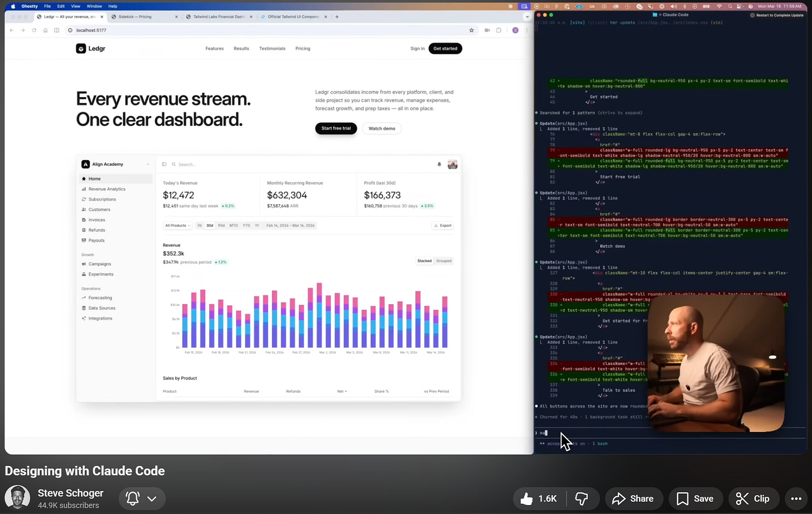
Task: Select the 7d range option
Action: coord(200,225)
